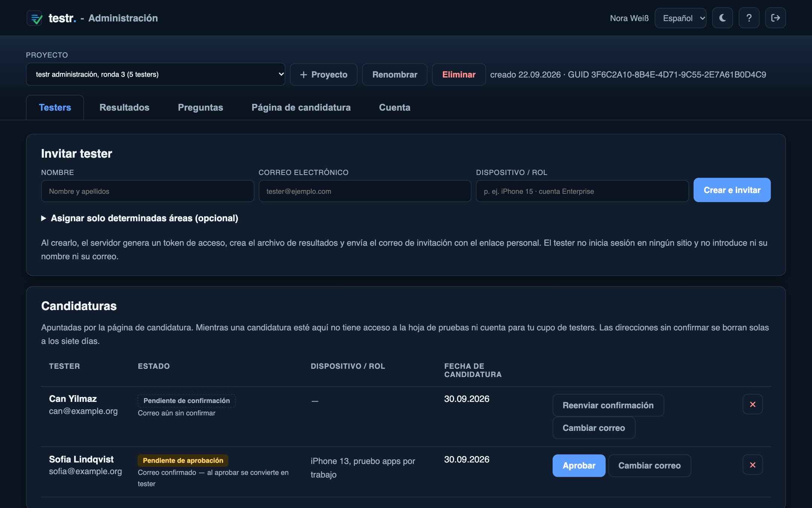Log out using the exit icon
812x508 pixels.
(775, 18)
